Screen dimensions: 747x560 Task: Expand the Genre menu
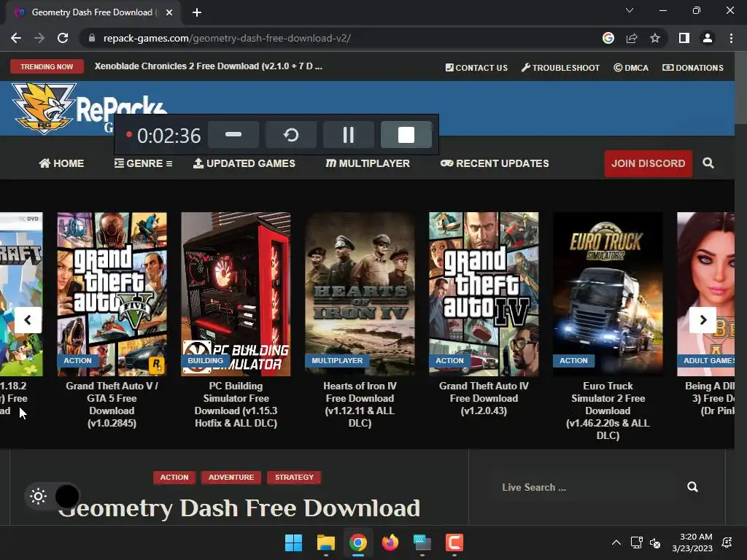(144, 163)
